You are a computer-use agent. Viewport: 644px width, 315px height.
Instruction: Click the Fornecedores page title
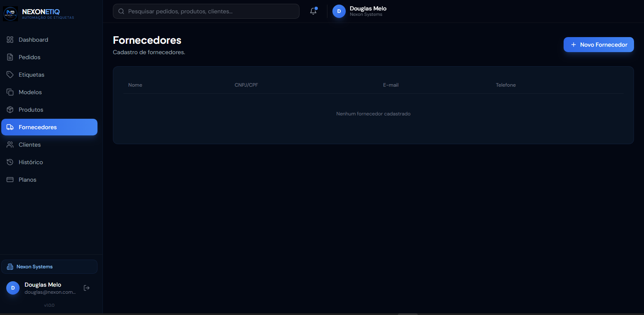coord(147,40)
